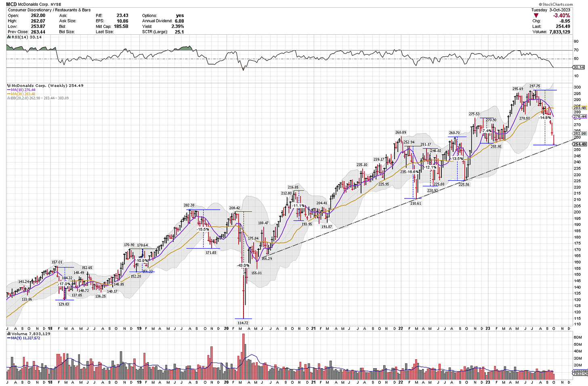588x386 pixels.
Task: Click the candlestick icon beside McDonalds Corp. (Weekly) legend
Action: coord(8,86)
